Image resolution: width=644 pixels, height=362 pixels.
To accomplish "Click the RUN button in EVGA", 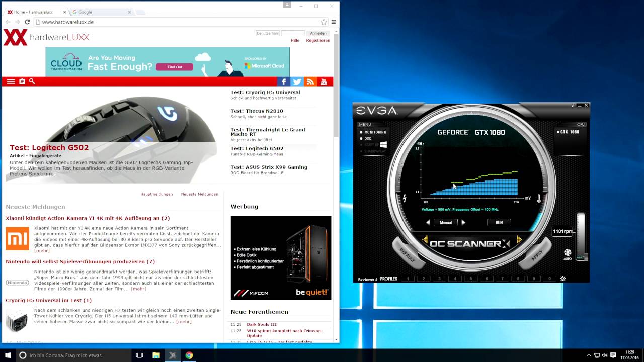I will click(499, 222).
